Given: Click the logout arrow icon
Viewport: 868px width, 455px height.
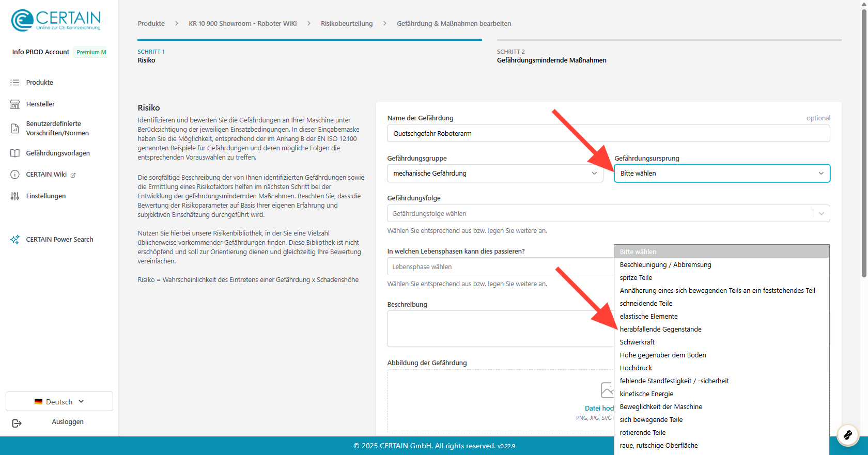Looking at the screenshot, I should [17, 423].
